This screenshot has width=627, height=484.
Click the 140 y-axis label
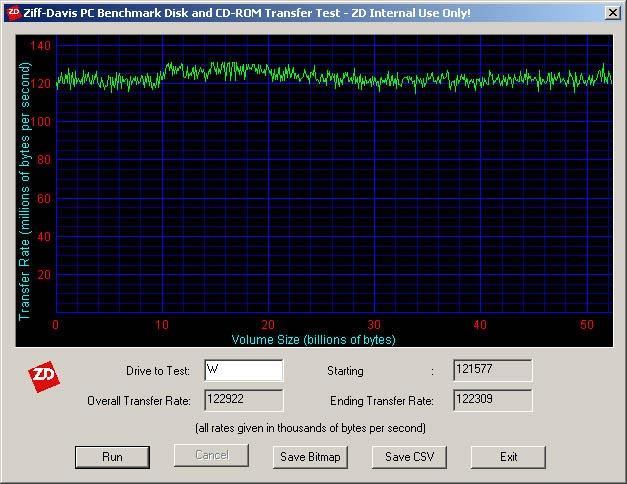tap(40, 45)
